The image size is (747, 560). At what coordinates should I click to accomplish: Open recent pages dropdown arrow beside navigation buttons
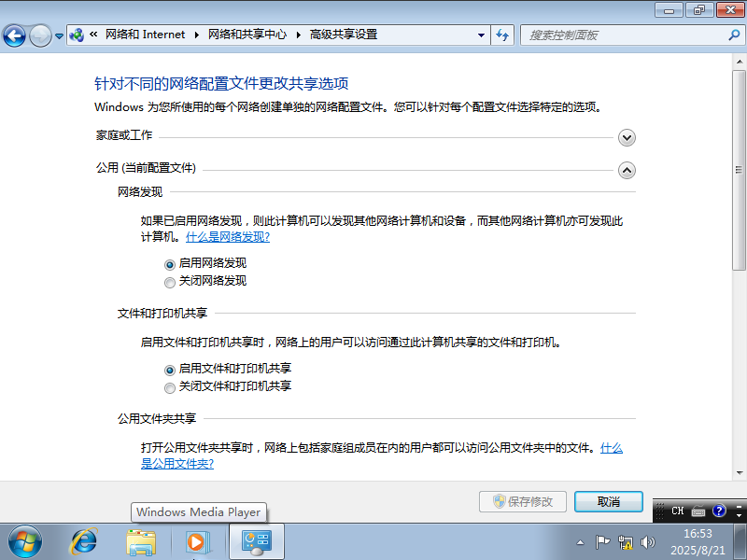59,35
